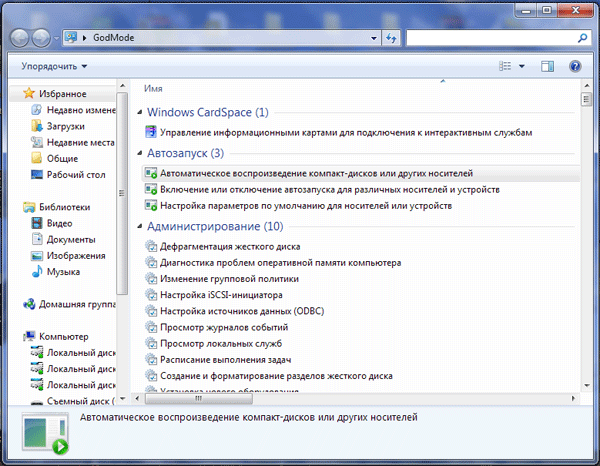Viewport: 600px width, 466px height.
Task: Click navigation pane scroll down arrow
Action: [x=122, y=399]
